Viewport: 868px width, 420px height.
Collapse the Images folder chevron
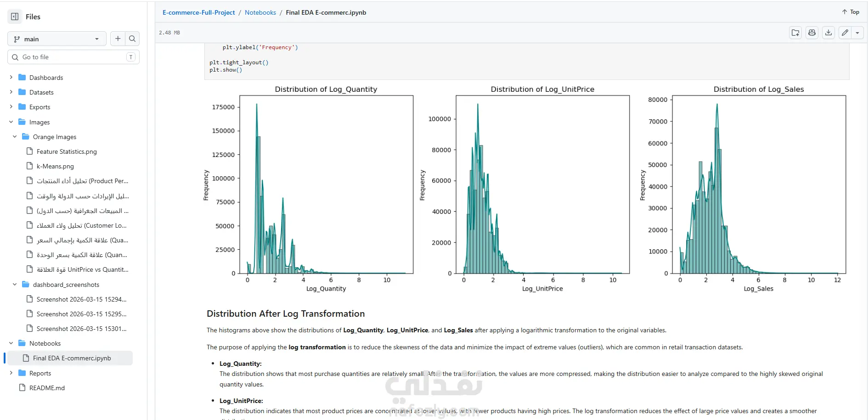tap(11, 122)
